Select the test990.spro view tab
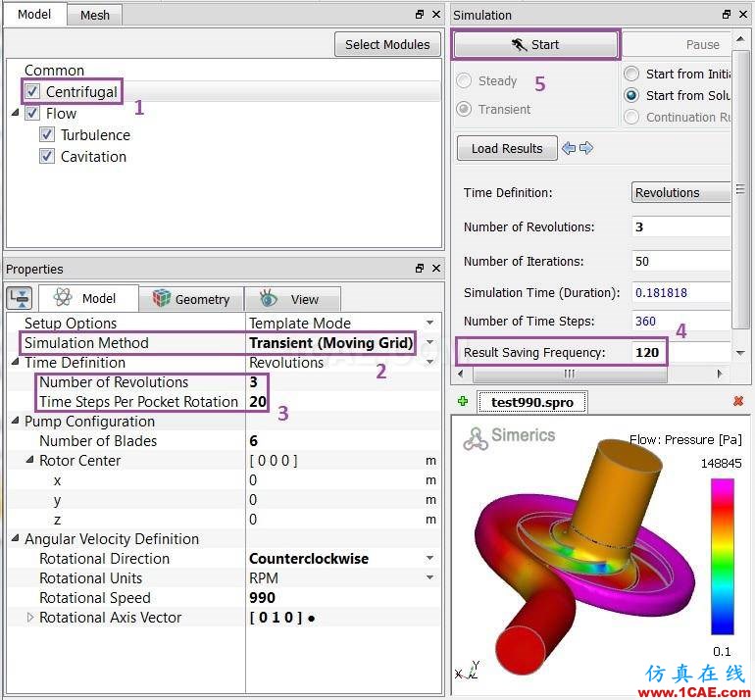The height and width of the screenshot is (700, 755). click(x=532, y=402)
